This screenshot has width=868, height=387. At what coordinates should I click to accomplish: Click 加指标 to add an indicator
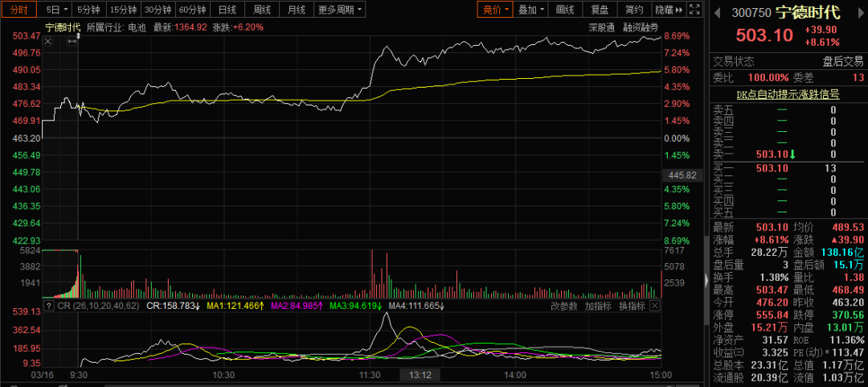[599, 306]
